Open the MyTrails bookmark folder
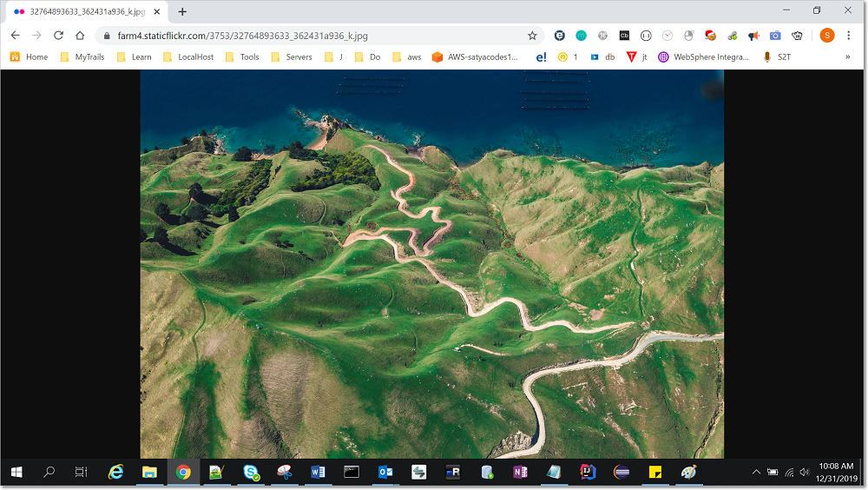 point(84,57)
